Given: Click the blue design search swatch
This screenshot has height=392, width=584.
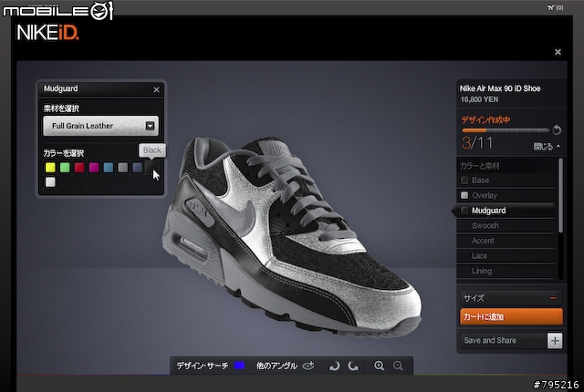Looking at the screenshot, I should [x=239, y=366].
